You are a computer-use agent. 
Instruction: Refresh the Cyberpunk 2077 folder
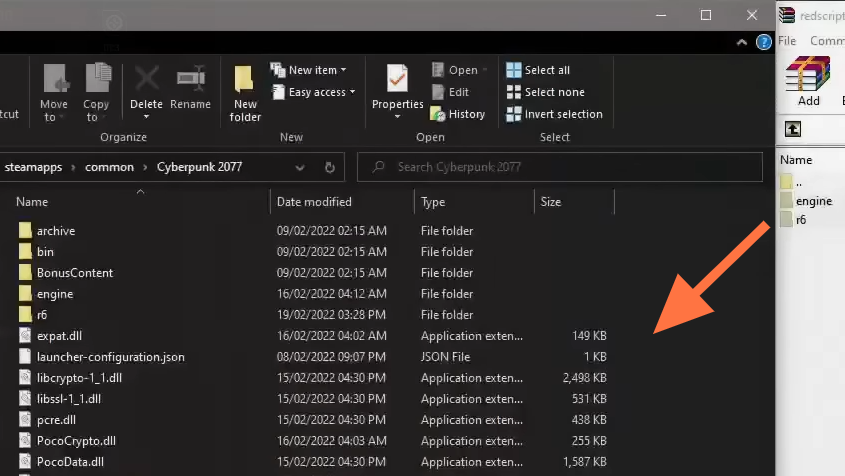click(330, 168)
